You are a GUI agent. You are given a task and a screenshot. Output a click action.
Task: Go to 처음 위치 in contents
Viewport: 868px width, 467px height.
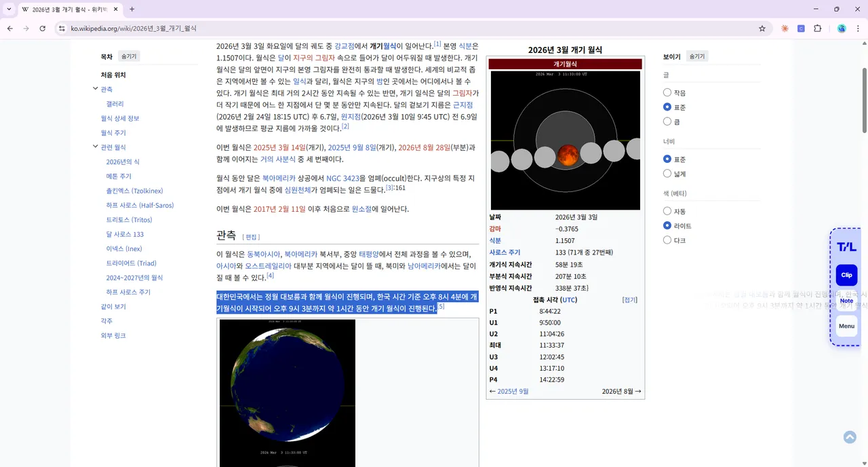click(x=113, y=75)
